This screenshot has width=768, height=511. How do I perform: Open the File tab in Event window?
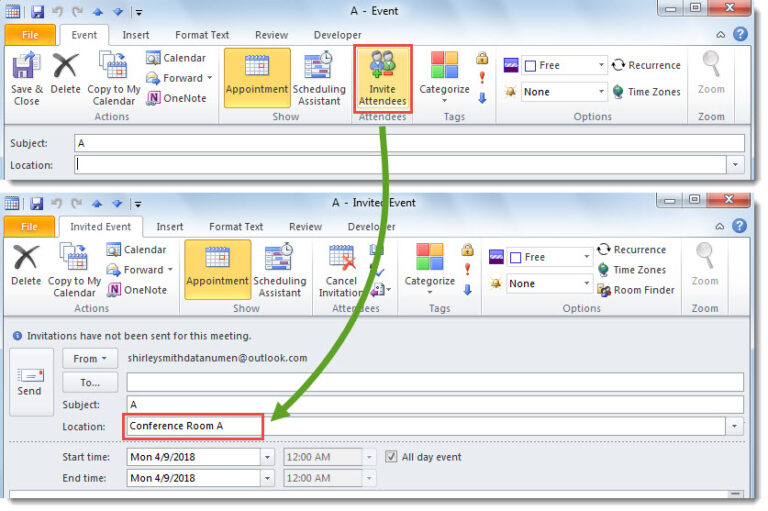30,35
